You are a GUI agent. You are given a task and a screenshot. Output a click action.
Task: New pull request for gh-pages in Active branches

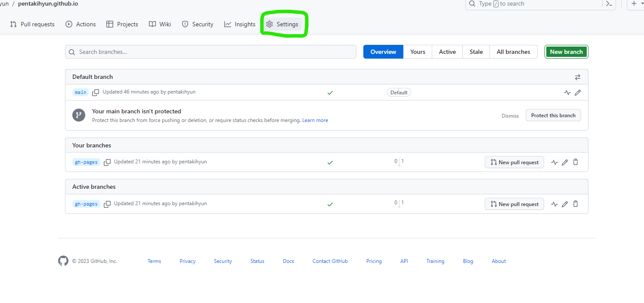click(514, 204)
